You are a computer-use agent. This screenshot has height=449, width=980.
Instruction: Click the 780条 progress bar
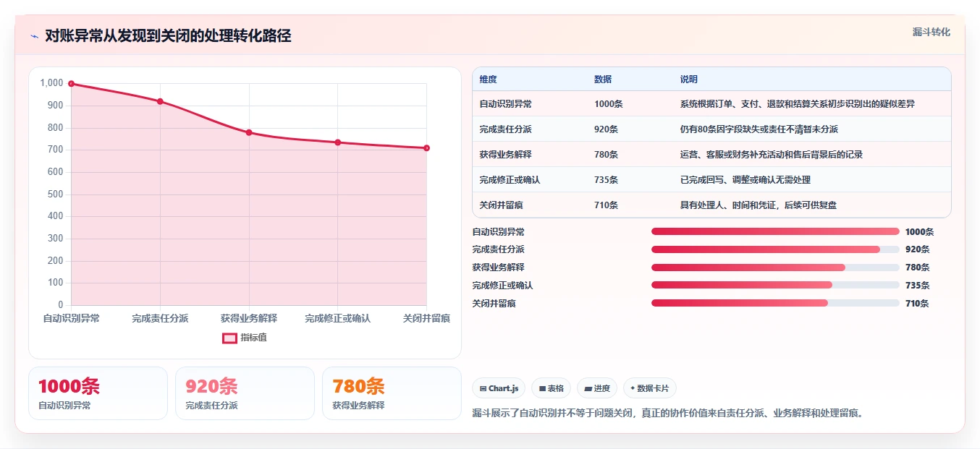[775, 268]
